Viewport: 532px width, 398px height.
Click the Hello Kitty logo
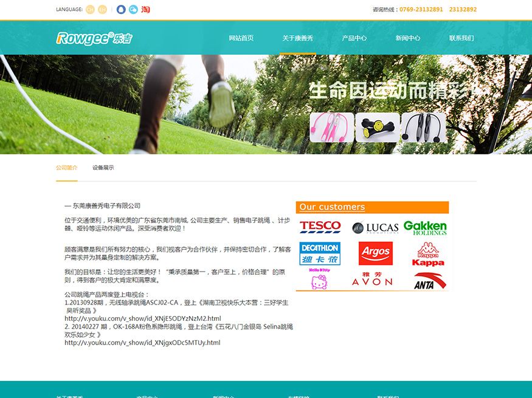click(319, 279)
